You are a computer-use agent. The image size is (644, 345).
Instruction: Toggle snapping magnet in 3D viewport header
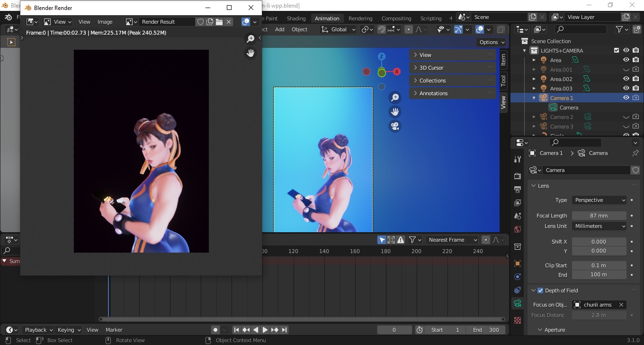tap(382, 29)
